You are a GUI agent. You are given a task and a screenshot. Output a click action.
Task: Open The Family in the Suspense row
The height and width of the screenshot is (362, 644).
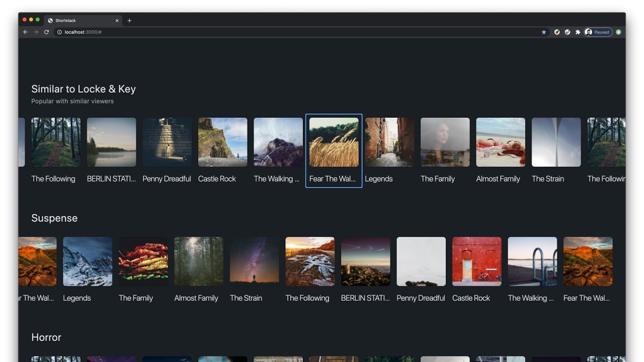pyautogui.click(x=143, y=270)
